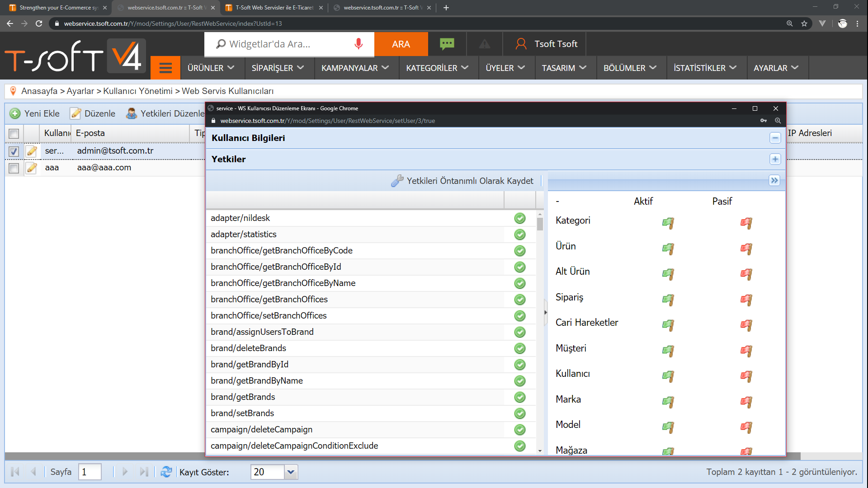Go to the previous page arrow
Image resolution: width=868 pixels, height=488 pixels.
[x=33, y=472]
